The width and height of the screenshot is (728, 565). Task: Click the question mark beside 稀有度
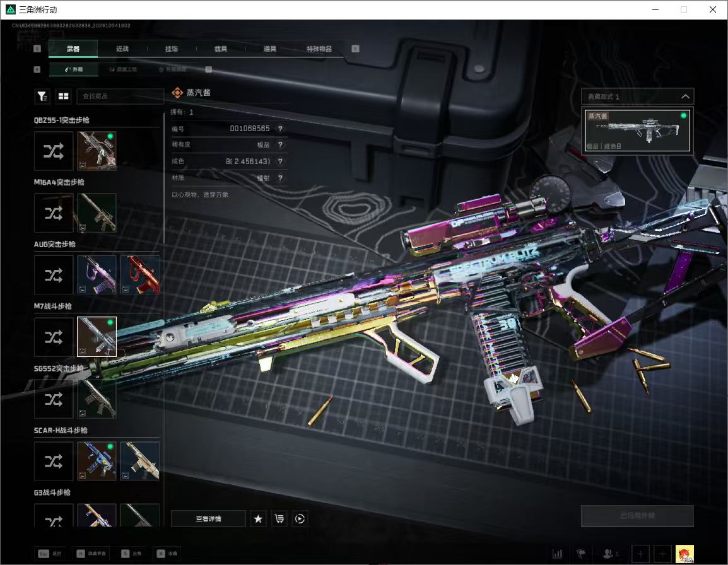[280, 145]
